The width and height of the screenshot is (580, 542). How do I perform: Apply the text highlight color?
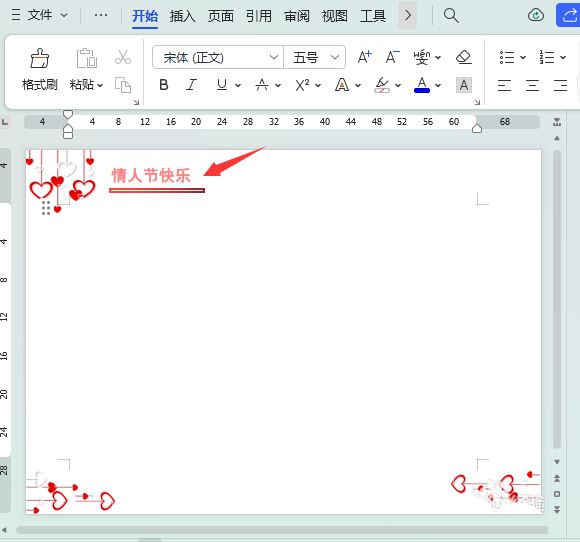382,85
